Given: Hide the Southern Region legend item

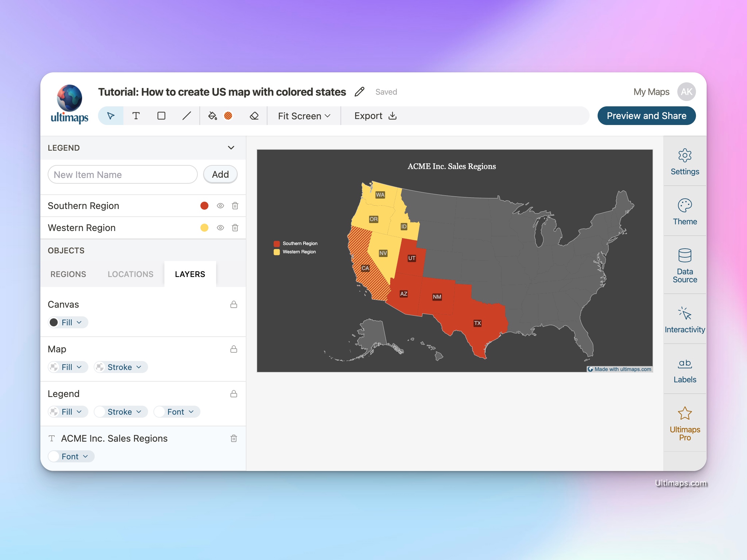Looking at the screenshot, I should pos(220,206).
